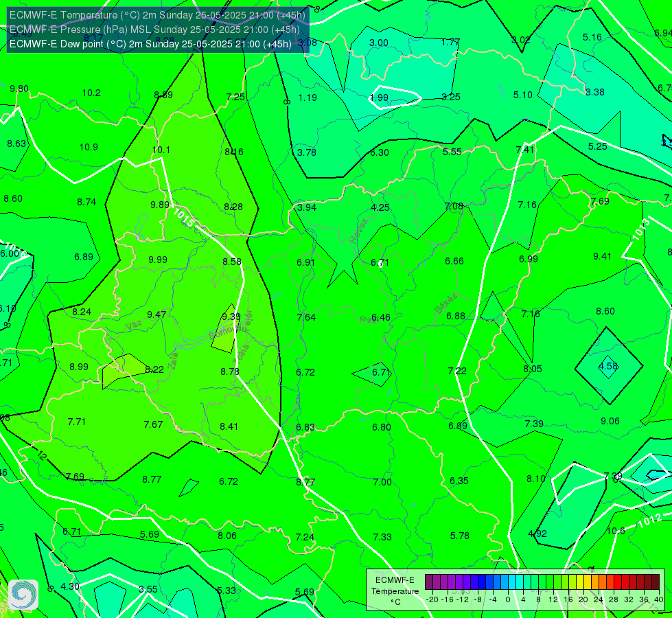
Task: Click the grid value '6.66'
Action: 454,261
